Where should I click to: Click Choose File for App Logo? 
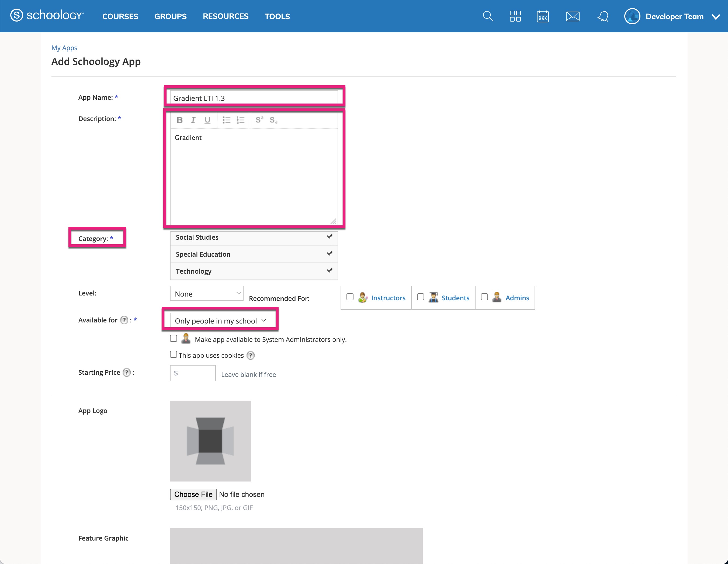(x=193, y=494)
